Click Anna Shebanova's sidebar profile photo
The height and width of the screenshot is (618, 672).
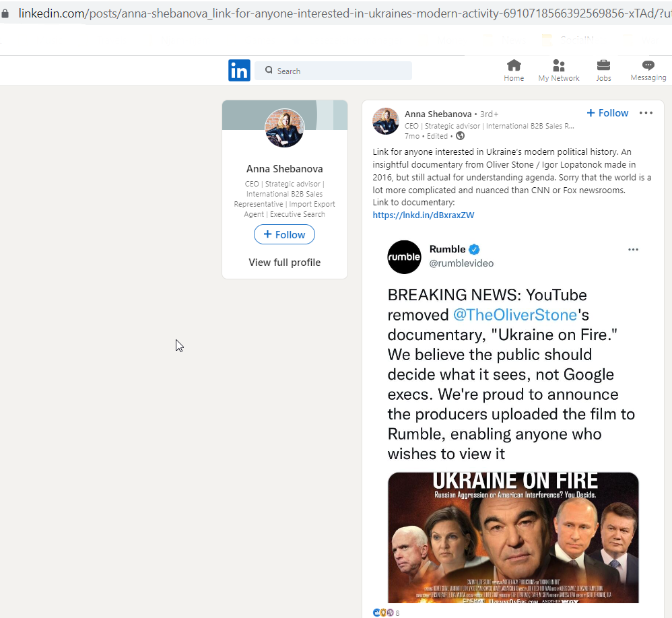[x=285, y=128]
